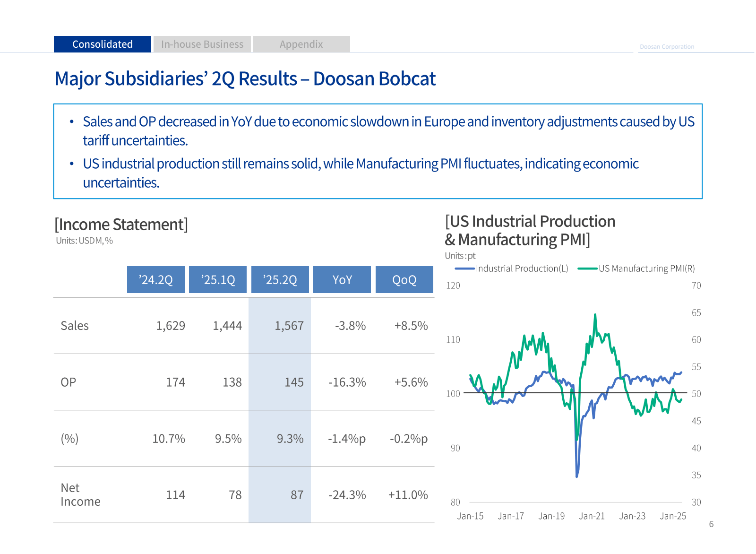Viewport: 756px width, 554px height.
Task: Select the Sales value 1,567
Action: [289, 326]
